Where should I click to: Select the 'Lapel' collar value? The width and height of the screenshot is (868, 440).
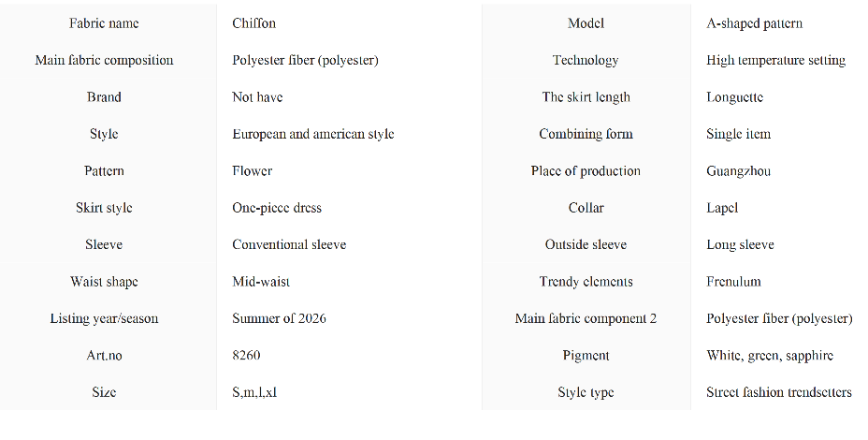point(722,208)
